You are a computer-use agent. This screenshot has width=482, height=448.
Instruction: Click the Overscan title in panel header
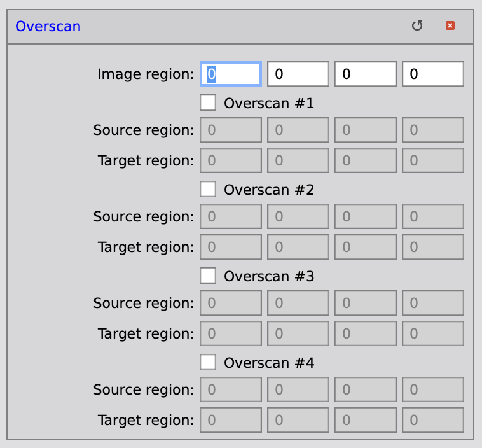tap(48, 26)
